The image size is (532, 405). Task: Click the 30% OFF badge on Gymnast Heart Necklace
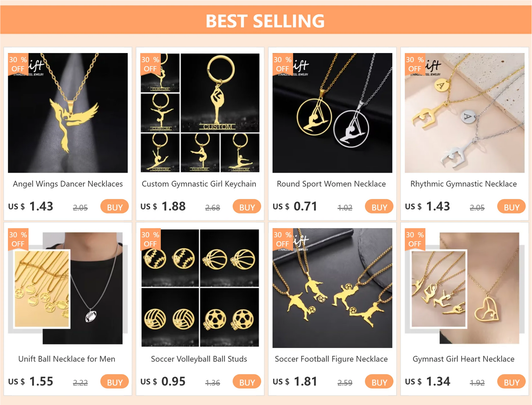415,239
